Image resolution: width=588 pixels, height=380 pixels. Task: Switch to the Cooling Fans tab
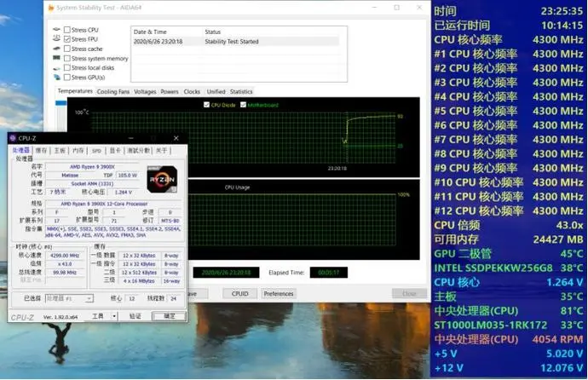[112, 91]
